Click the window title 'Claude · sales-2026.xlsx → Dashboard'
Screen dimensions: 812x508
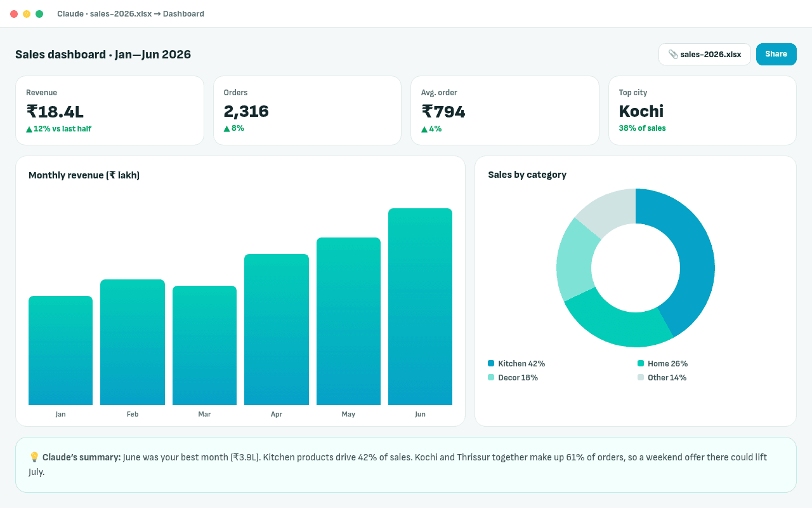[131, 14]
